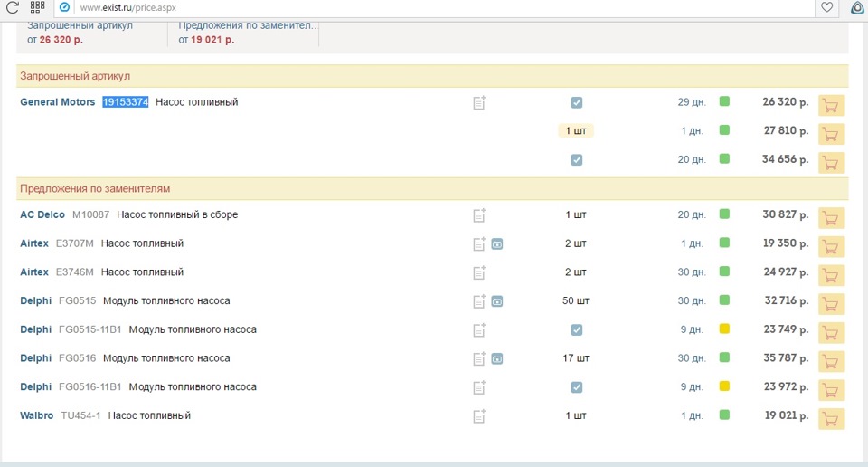View photo icon for Delphi FG0515

(497, 301)
